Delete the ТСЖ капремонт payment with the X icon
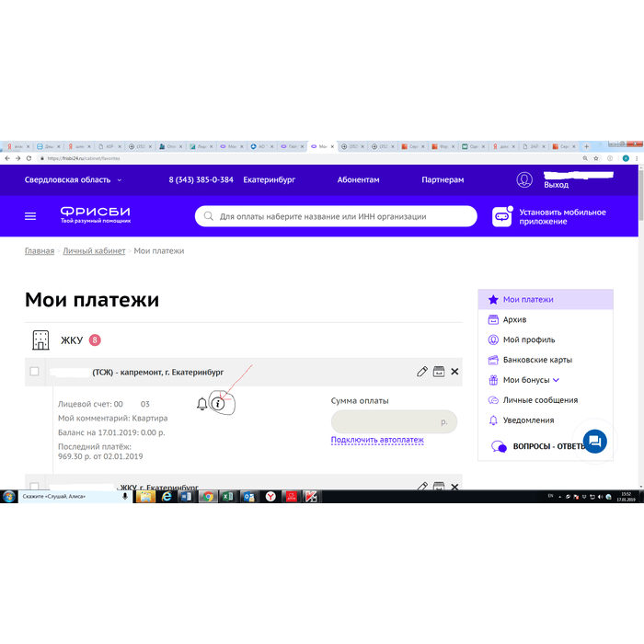 point(454,372)
